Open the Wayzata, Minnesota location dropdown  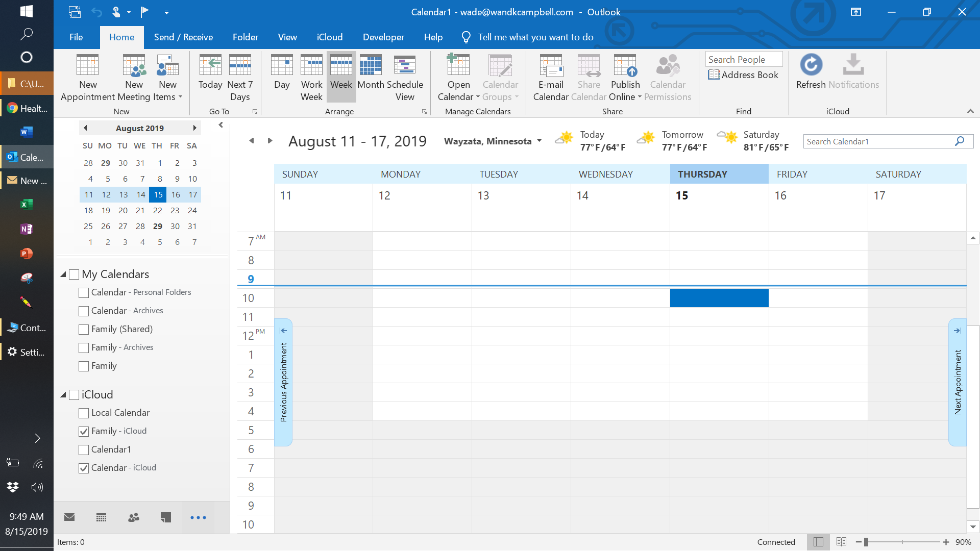(x=539, y=141)
